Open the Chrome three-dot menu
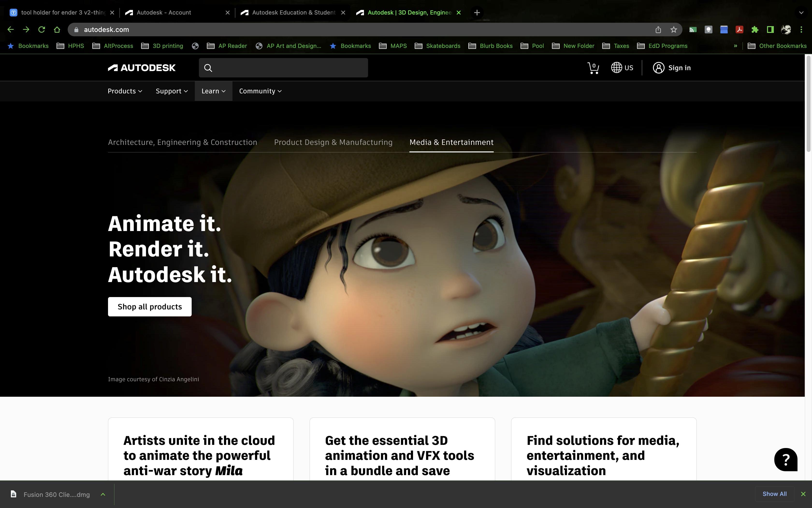Viewport: 812px width, 508px height. [x=801, y=30]
